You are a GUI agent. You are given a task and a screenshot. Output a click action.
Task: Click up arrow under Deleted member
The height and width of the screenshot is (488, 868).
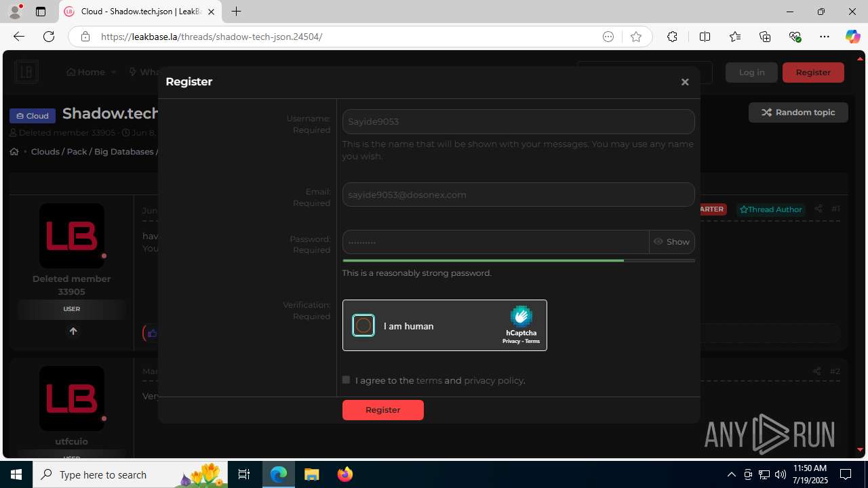[x=73, y=331]
